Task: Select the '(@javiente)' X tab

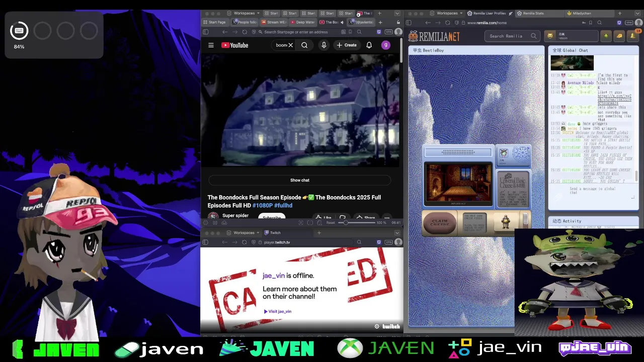Action: [361, 22]
